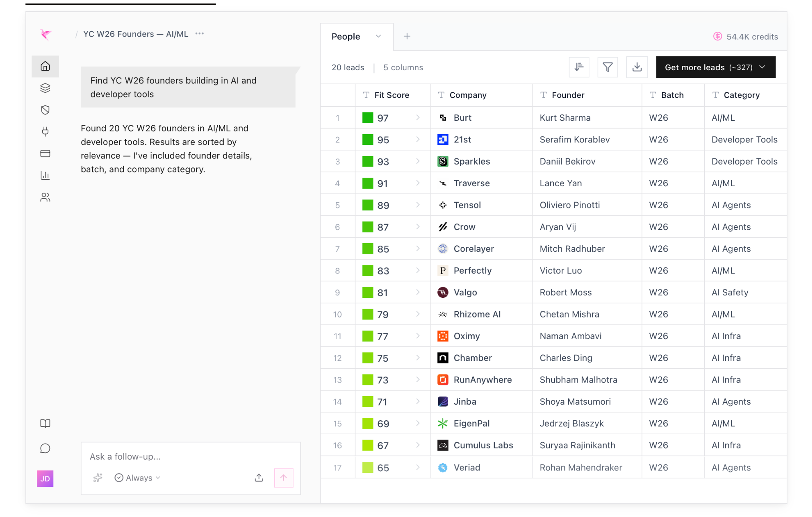Open the three-dots menu beside title
The image size is (812, 517).
[x=200, y=34]
